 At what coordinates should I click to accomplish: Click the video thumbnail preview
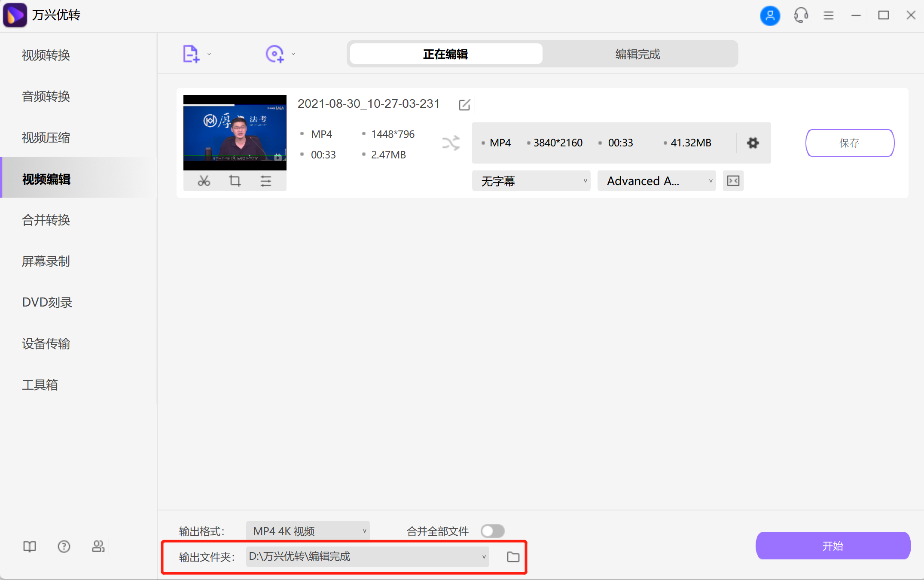[x=235, y=132]
